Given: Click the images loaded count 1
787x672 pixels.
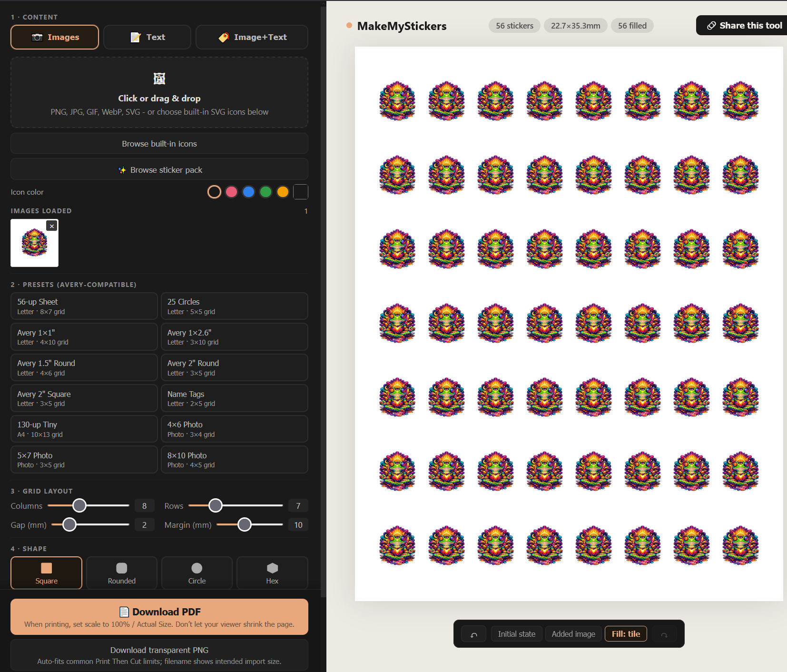Looking at the screenshot, I should coord(306,211).
